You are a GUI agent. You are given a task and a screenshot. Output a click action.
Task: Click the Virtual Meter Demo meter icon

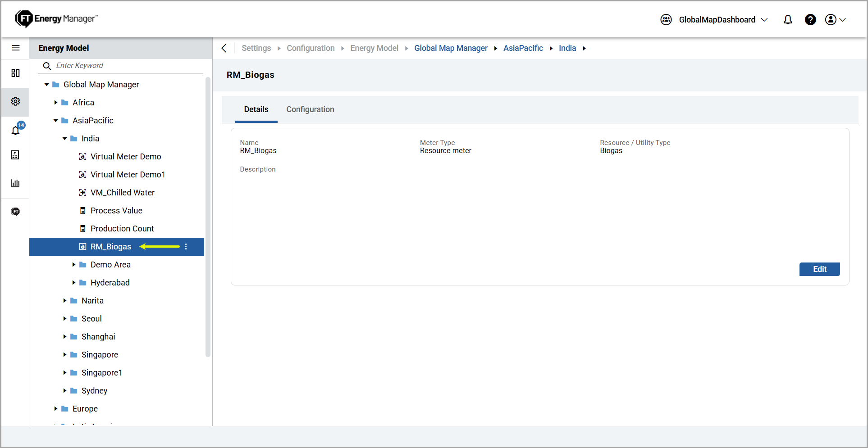tap(83, 157)
